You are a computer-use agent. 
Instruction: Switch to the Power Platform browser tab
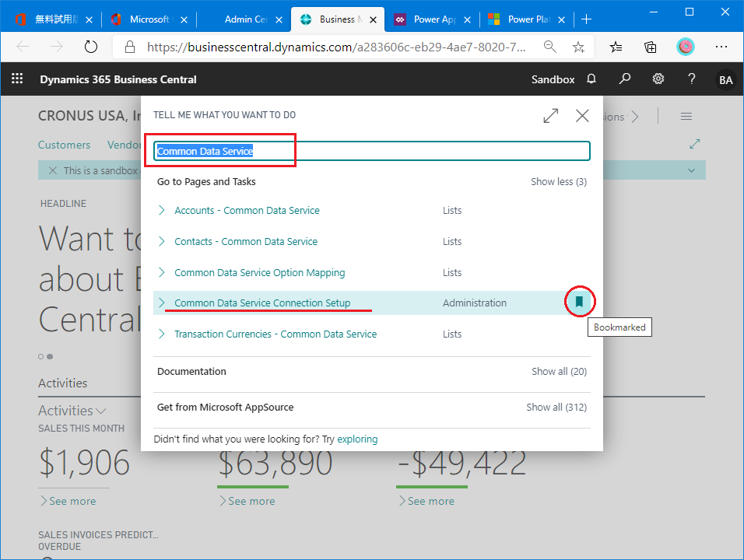click(528, 19)
